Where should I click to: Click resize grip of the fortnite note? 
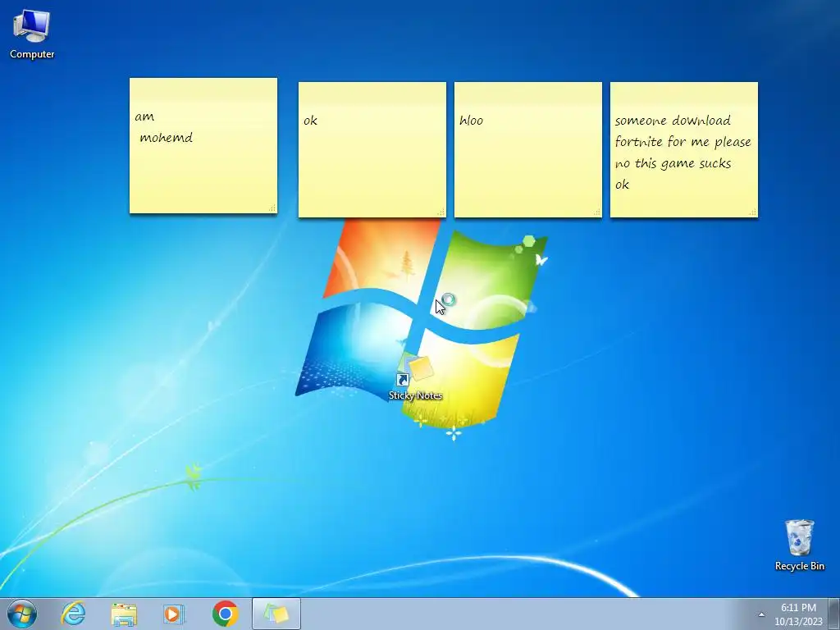point(753,212)
